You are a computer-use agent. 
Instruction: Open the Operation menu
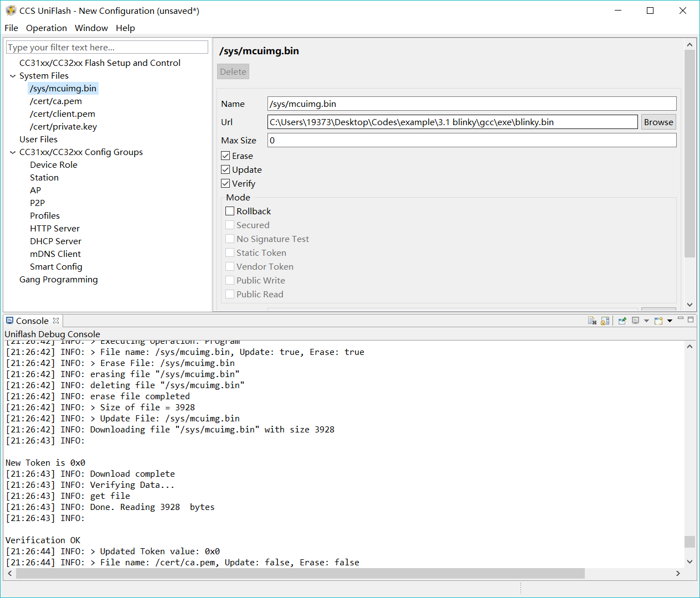pyautogui.click(x=46, y=28)
